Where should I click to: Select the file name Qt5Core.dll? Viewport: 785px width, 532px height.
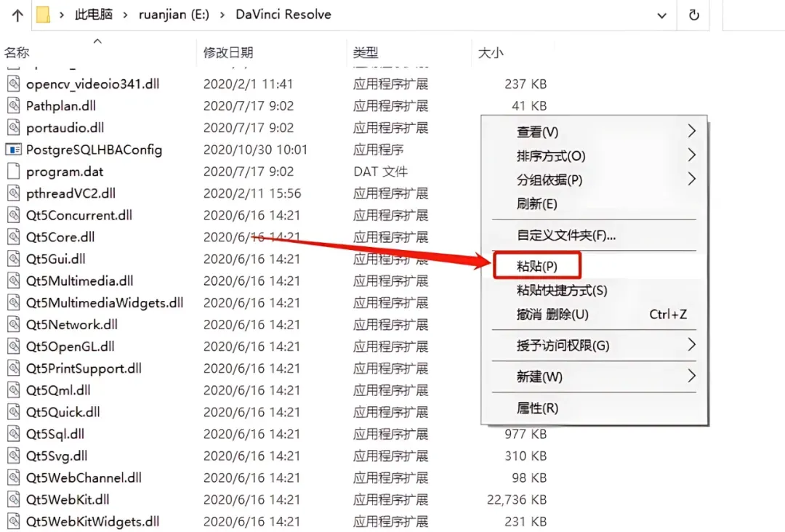coord(60,237)
